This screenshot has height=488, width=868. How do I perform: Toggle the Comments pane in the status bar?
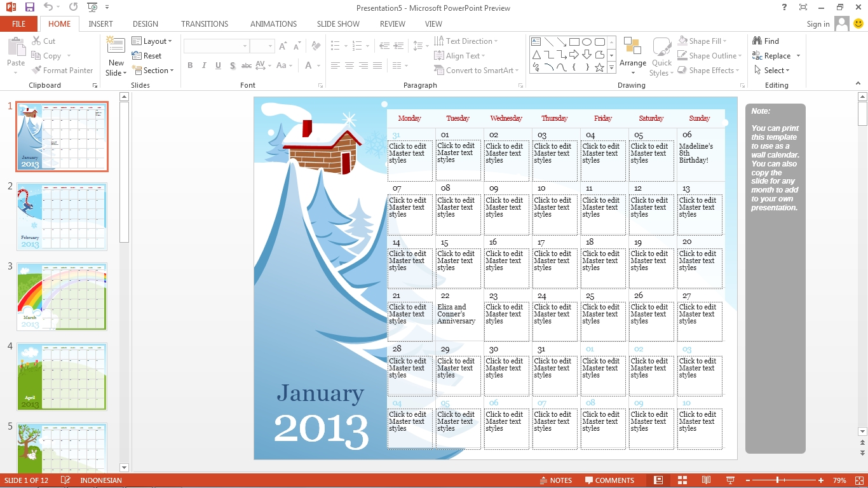click(x=610, y=480)
